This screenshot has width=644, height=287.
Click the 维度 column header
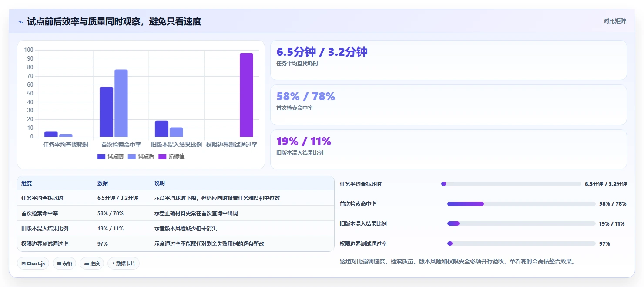(x=27, y=183)
